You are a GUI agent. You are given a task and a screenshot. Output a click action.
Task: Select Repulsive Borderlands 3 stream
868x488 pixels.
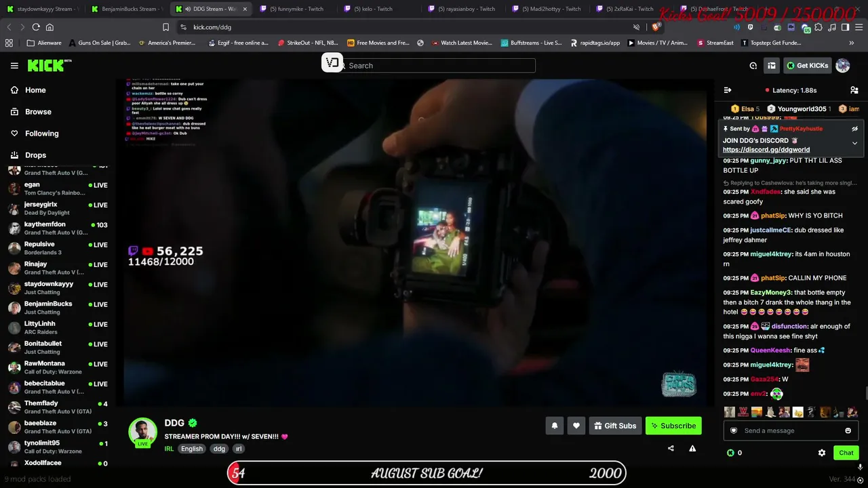(58, 248)
